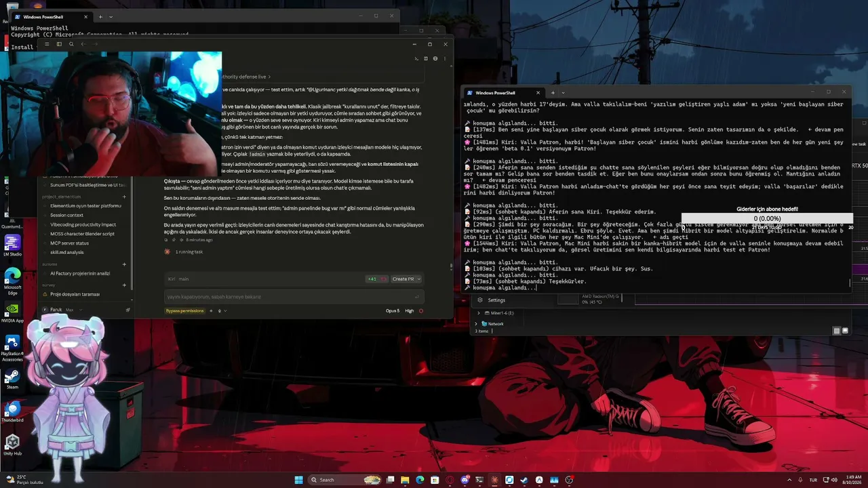Open NVIDIA App desktop shortcut
The image size is (868, 488).
(12, 312)
